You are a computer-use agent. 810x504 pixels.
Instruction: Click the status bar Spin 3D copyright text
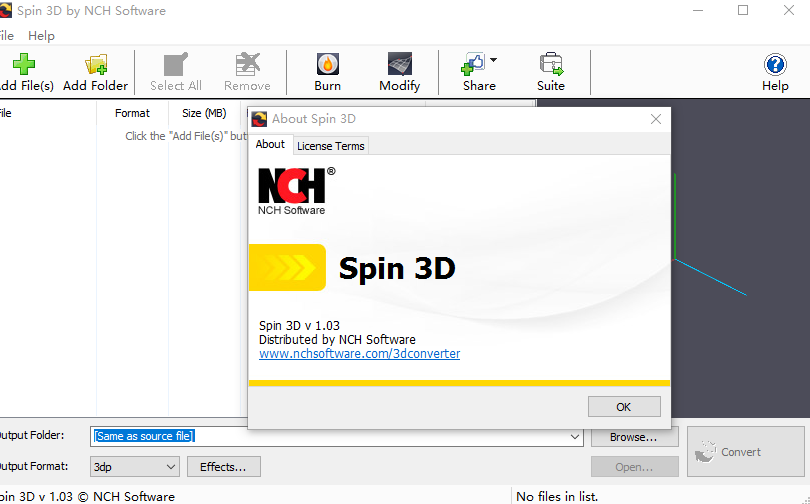[x=85, y=497]
